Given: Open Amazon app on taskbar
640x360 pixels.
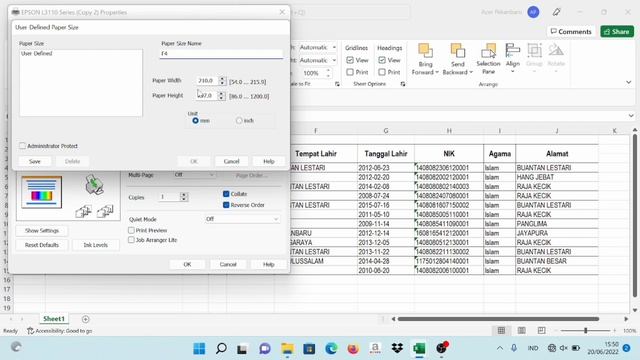Looking at the screenshot, I should pyautogui.click(x=375, y=348).
